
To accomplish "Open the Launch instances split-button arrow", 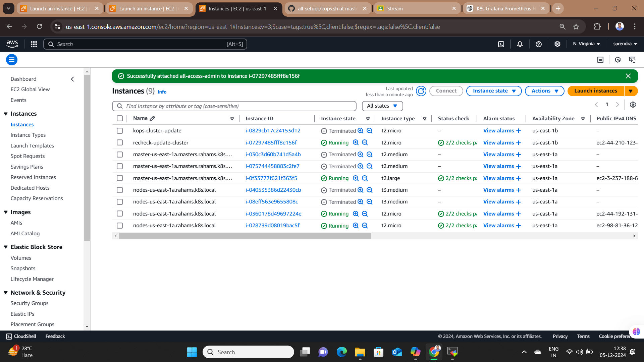I will [x=631, y=91].
